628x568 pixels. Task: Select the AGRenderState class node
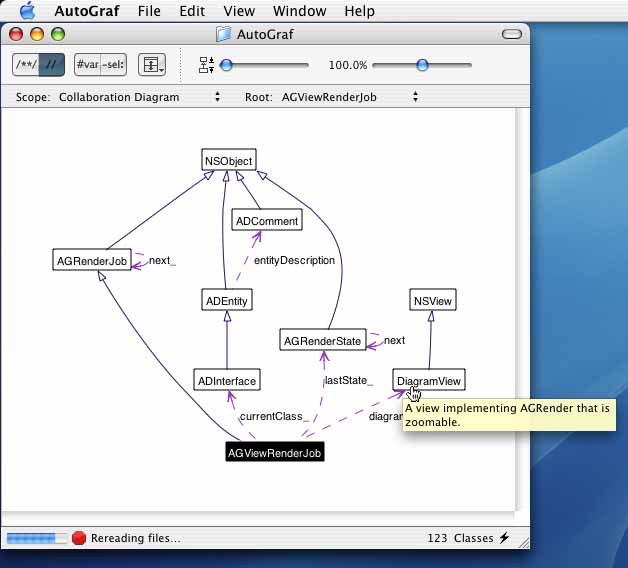322,341
